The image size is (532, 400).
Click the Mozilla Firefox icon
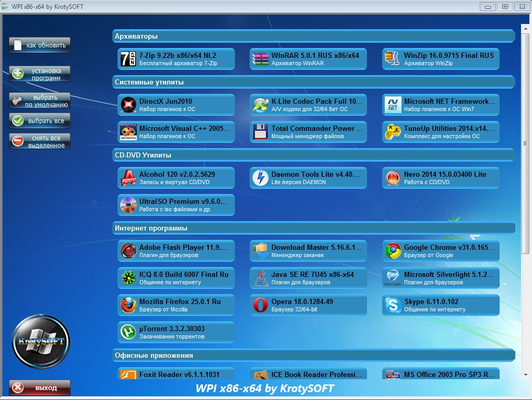(128, 305)
